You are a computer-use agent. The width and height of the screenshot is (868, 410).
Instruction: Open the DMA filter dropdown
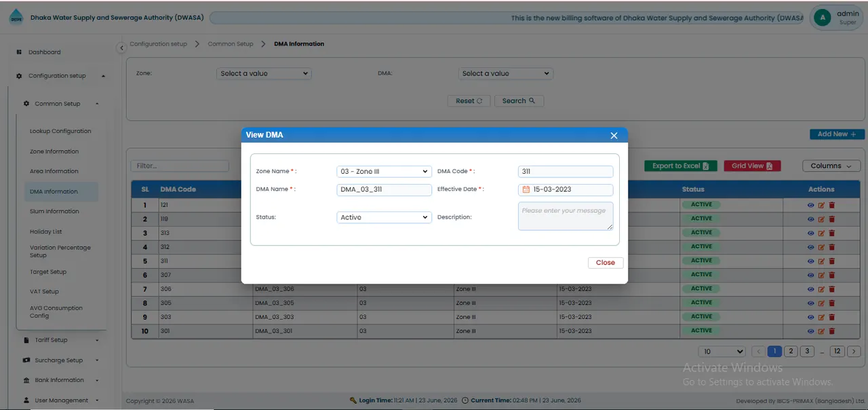coord(506,73)
